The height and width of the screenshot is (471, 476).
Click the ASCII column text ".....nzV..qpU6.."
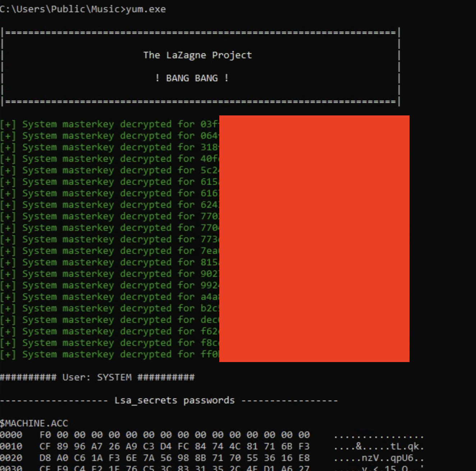tap(379, 458)
